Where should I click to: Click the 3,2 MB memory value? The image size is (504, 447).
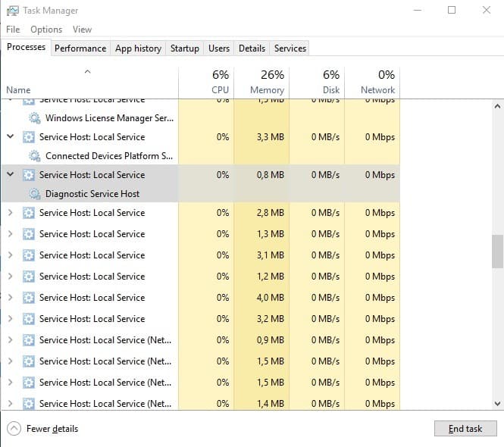tap(271, 319)
